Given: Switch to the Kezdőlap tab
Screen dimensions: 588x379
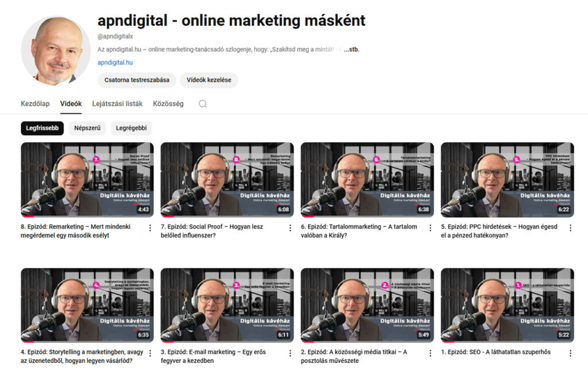Looking at the screenshot, I should coord(35,103).
